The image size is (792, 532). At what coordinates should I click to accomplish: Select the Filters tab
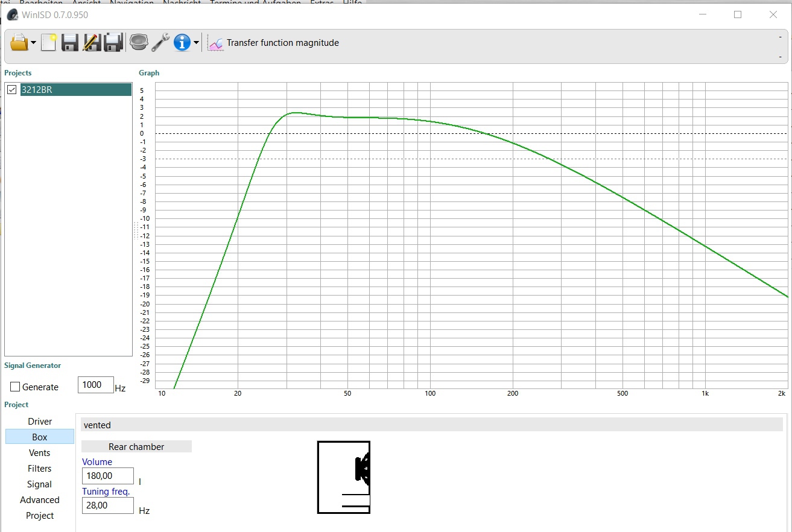pos(40,469)
